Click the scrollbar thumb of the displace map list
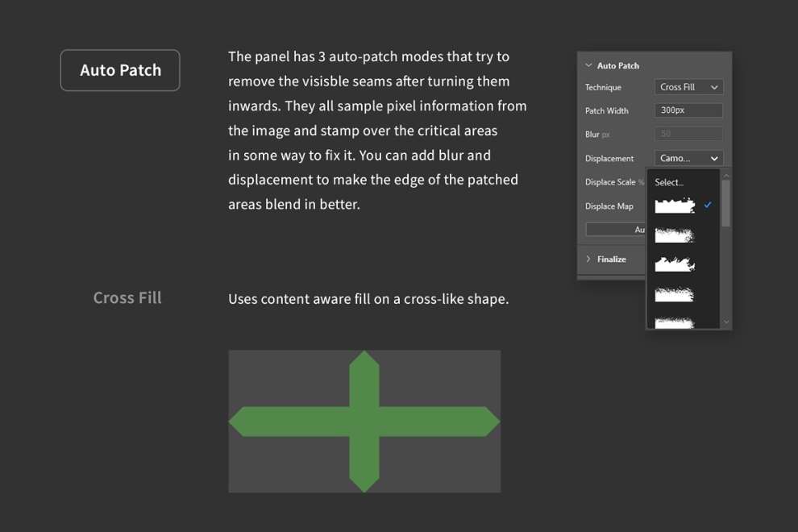This screenshot has height=532, width=798. click(x=726, y=203)
